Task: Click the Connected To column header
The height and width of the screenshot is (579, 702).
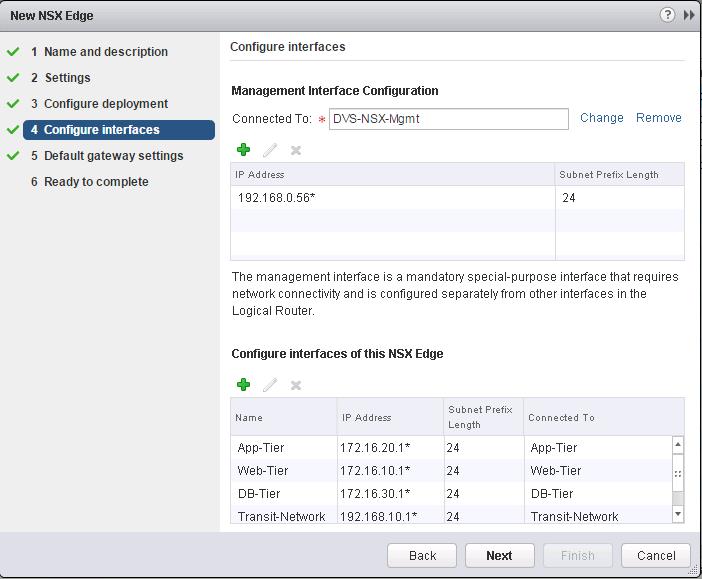Action: point(604,417)
